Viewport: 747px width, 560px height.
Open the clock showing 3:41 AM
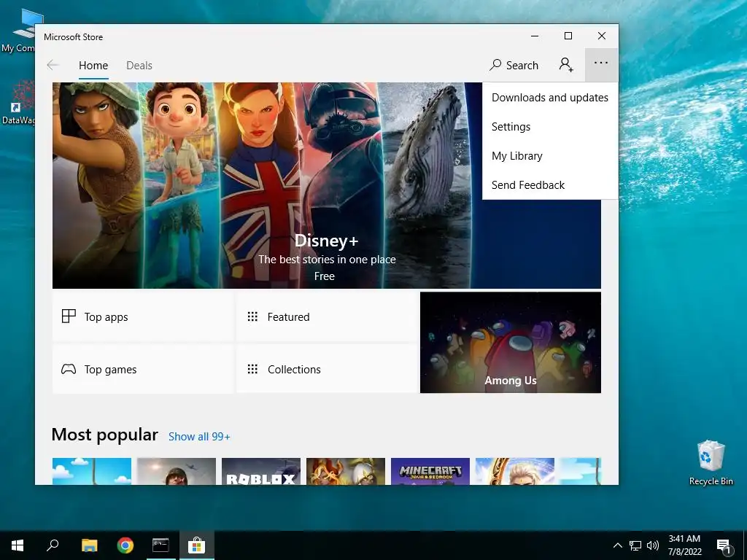pos(684,545)
